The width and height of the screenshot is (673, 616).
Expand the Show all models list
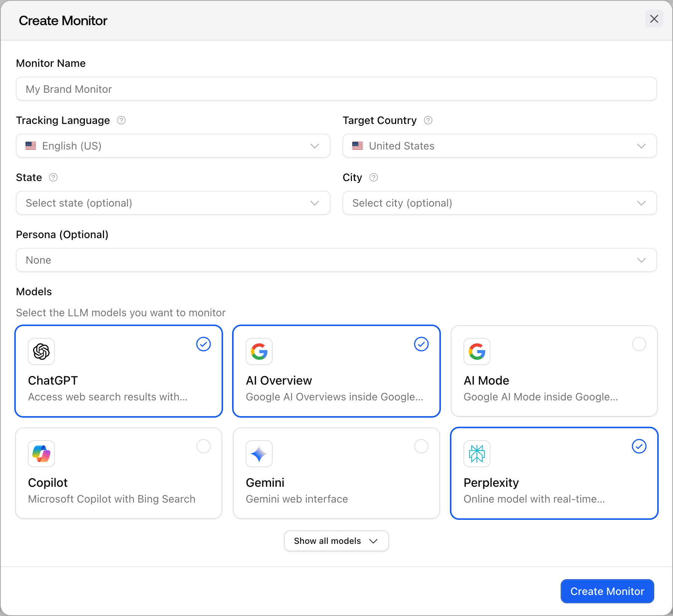[336, 541]
